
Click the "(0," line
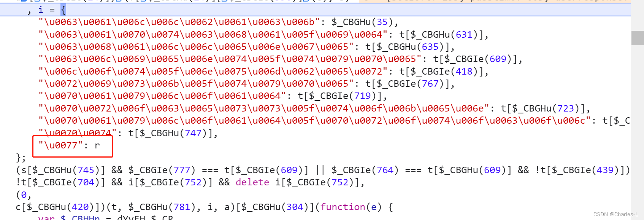24,195
